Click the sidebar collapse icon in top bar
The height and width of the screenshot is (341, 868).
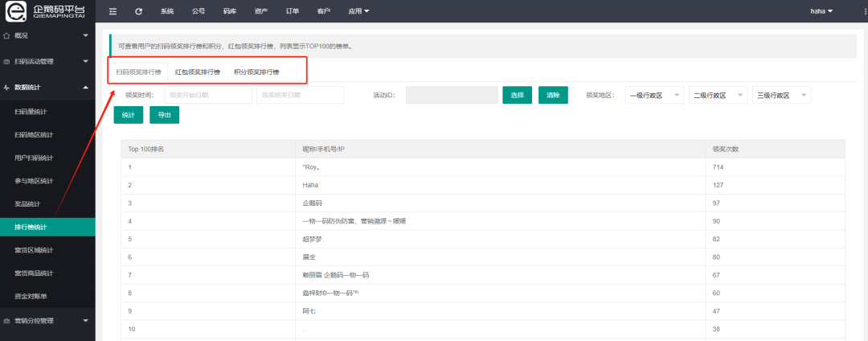(113, 11)
